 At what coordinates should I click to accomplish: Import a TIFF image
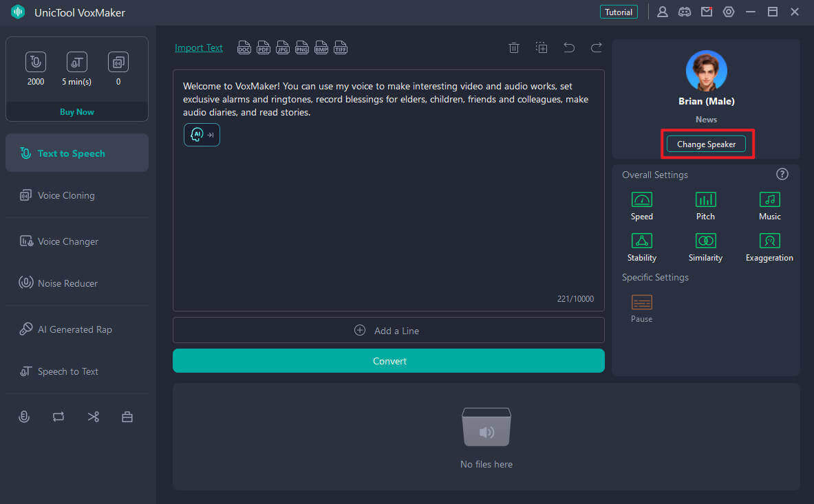341,47
